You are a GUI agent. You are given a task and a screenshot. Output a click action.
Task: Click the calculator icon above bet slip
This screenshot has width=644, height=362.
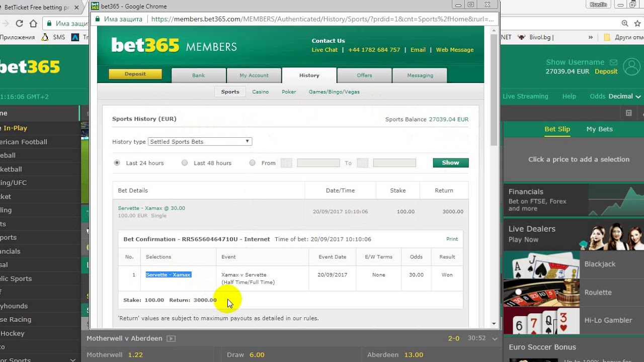pyautogui.click(x=628, y=113)
